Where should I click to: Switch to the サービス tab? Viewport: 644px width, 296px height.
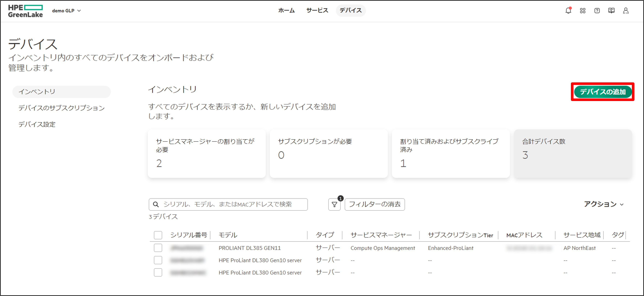[317, 11]
